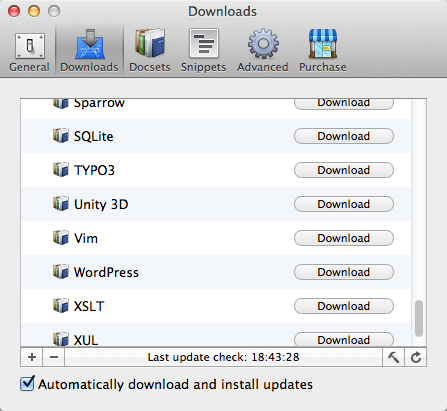Go to the Purchase store pane
This screenshot has height=411, width=447.
[x=323, y=51]
